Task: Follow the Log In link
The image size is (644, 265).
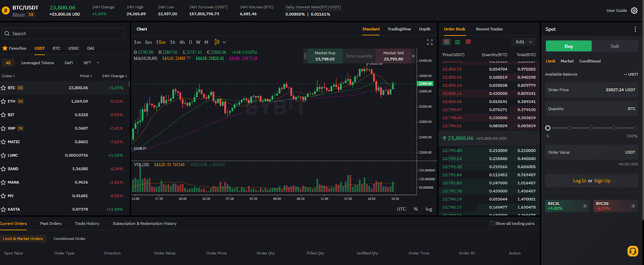Action: pyautogui.click(x=580, y=181)
